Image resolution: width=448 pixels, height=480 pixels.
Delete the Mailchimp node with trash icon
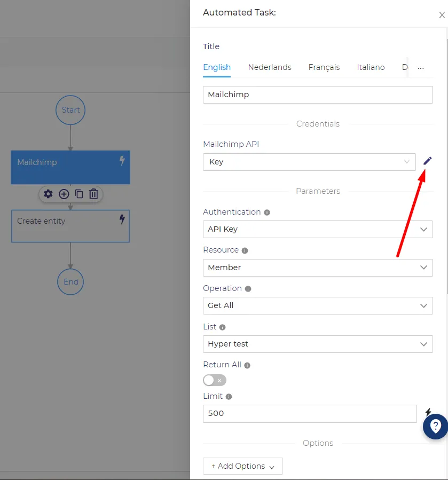[x=93, y=194]
